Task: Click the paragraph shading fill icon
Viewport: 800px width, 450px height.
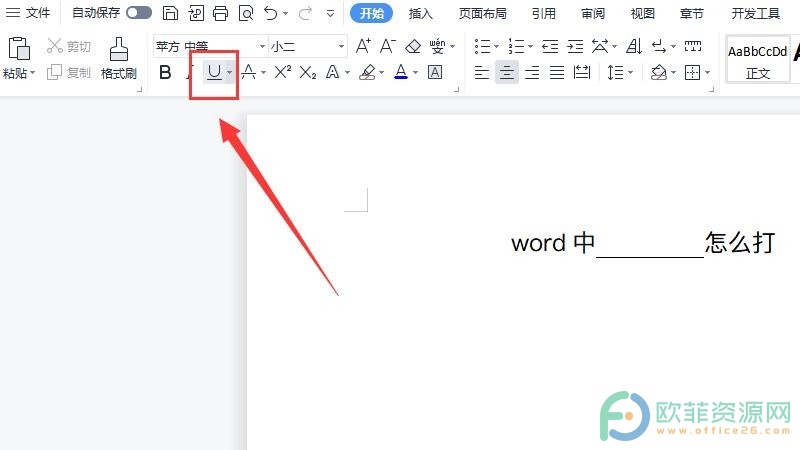Action: point(659,72)
